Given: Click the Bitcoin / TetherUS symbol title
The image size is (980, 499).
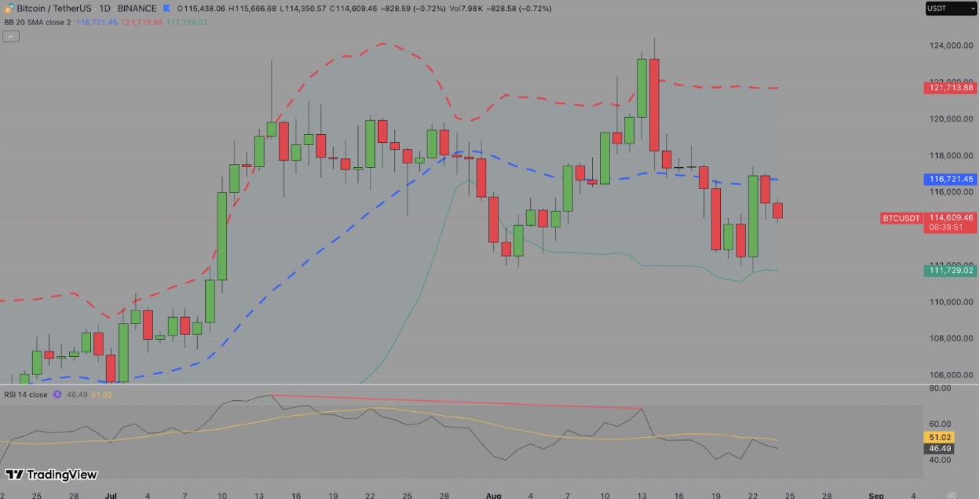Looking at the screenshot, I should [x=54, y=9].
